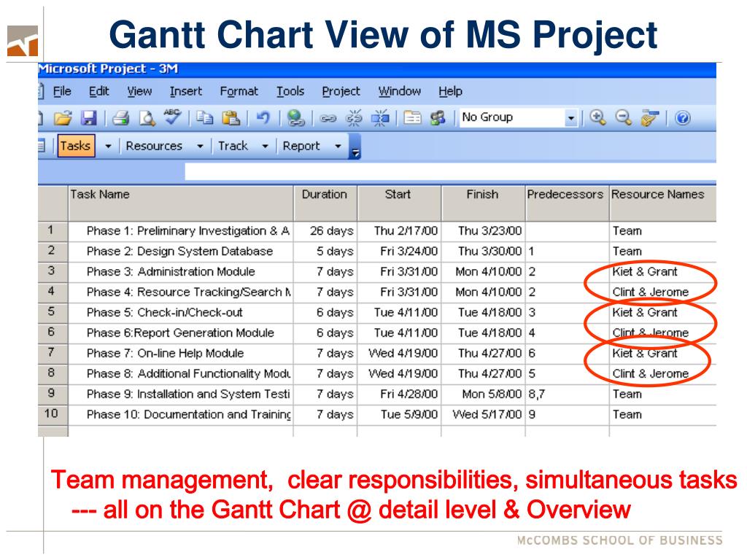Click the Thu 2/17/00 start date cell
This screenshot has height=560, width=747.
399,231
